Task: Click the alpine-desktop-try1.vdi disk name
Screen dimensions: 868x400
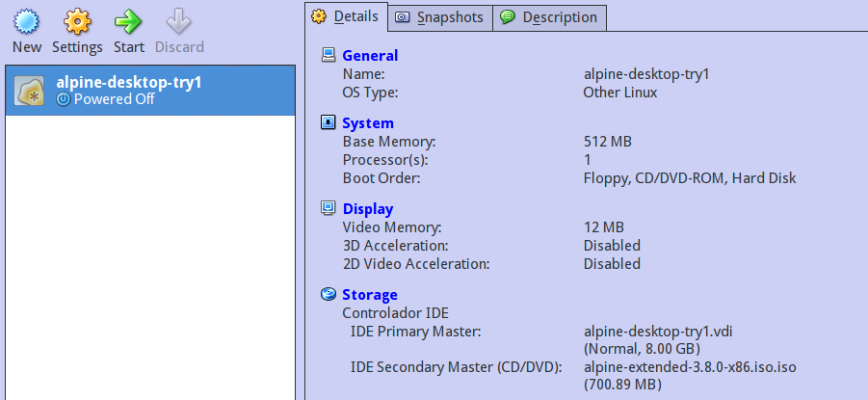Action: (658, 332)
